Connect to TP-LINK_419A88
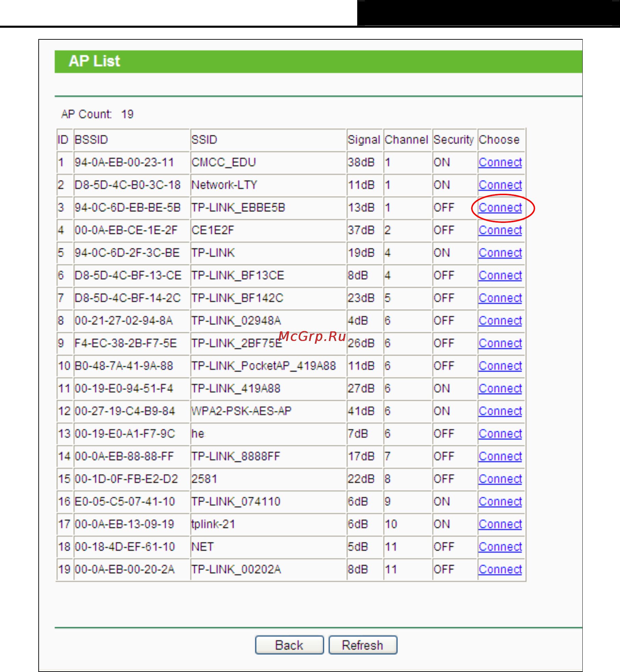620x672 pixels. point(500,388)
